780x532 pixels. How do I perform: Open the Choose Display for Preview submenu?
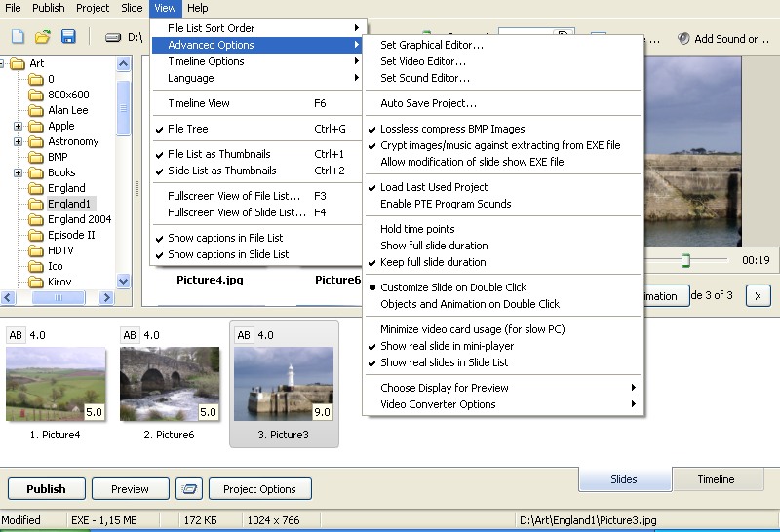tap(445, 388)
